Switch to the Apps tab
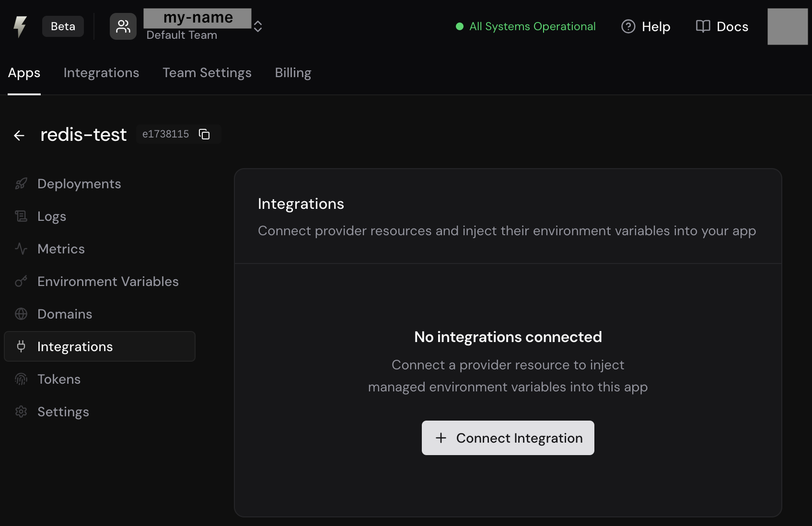Viewport: 812px width, 526px height. (x=24, y=73)
